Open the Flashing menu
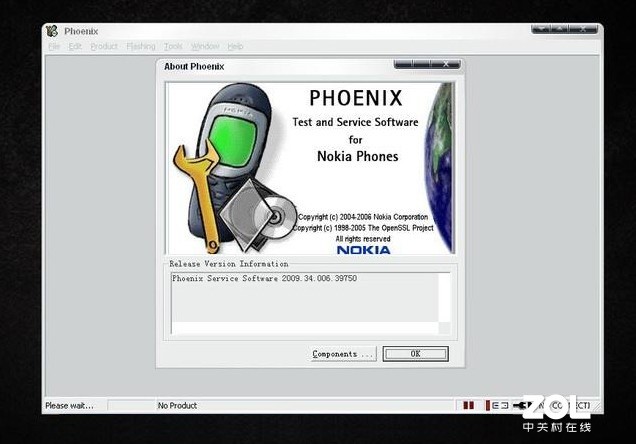This screenshot has height=444, width=636. pyautogui.click(x=141, y=46)
